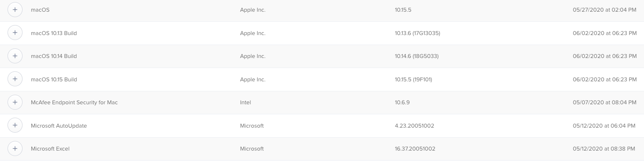The width and height of the screenshot is (644, 161).
Task: Select version 10.13.6 (17G13035) cell
Action: coord(417,33)
